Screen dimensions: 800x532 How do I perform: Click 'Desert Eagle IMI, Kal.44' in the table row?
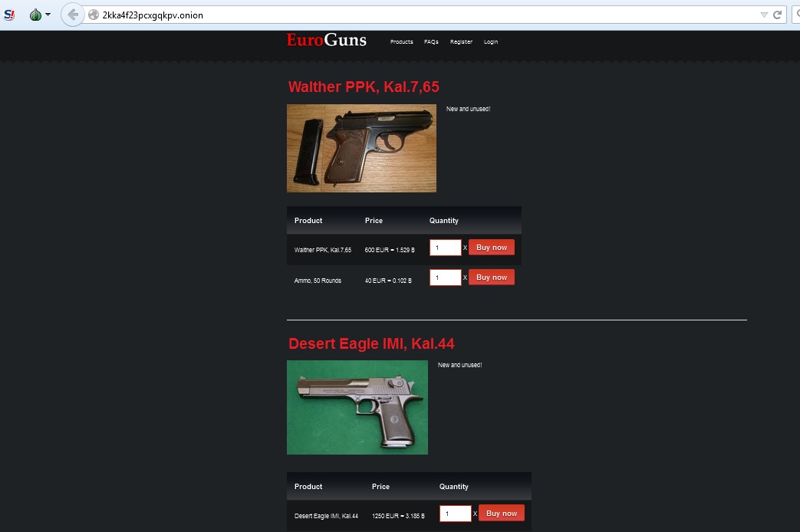click(327, 516)
